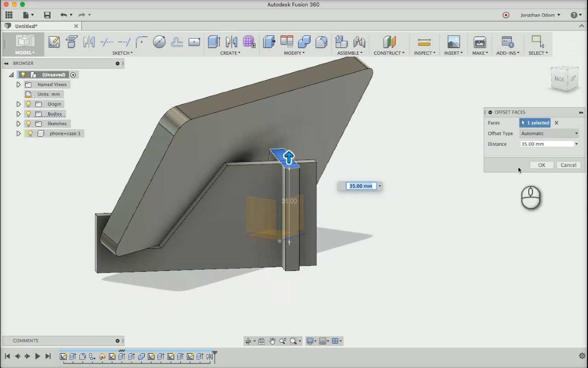Viewport: 588px width, 368px height.
Task: Open the CONSTRUCT menu
Action: point(389,53)
